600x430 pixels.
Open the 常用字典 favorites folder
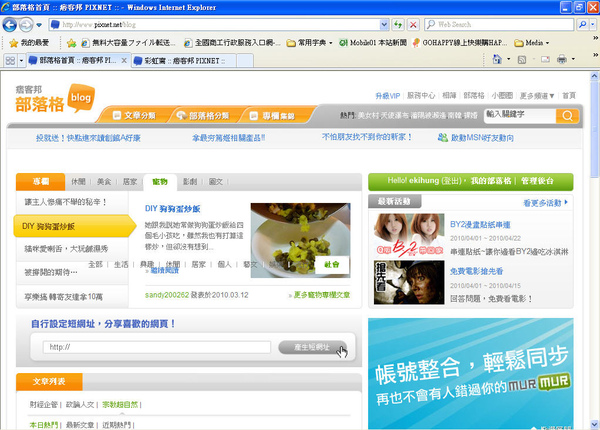(309, 43)
